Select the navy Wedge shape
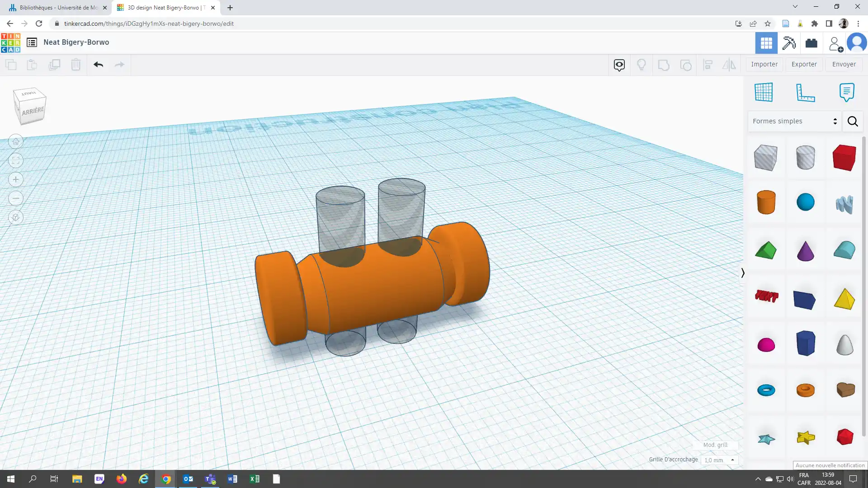Screen dimensions: 868x488 click(804, 300)
